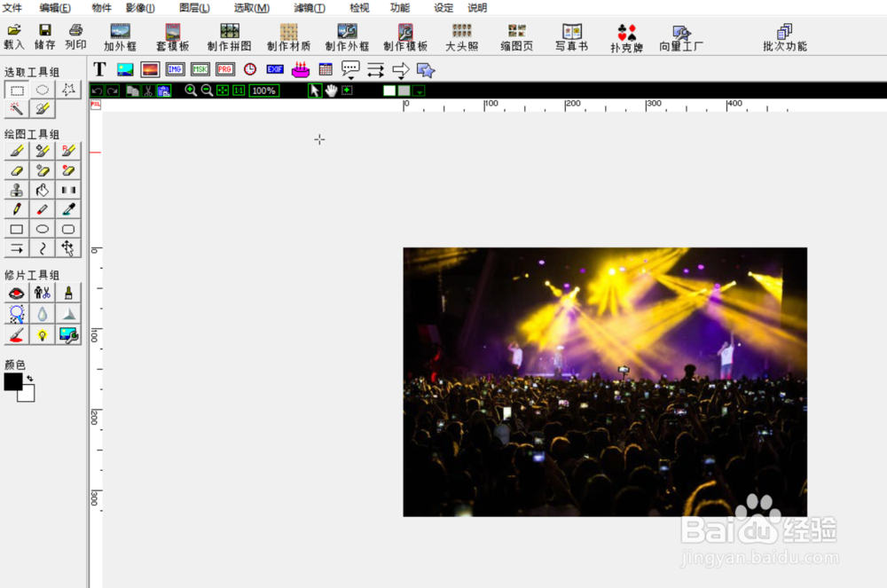The height and width of the screenshot is (588, 887).
Task: Select the blur water drop tool
Action: (43, 314)
